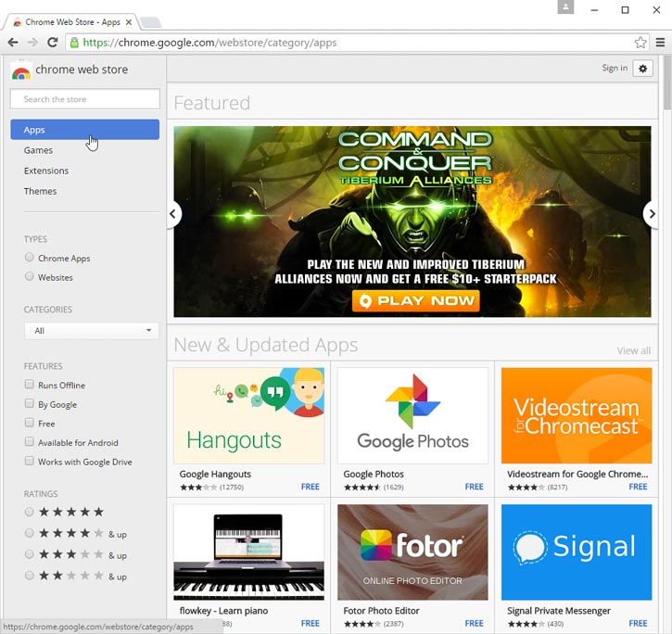Screen dimensions: 672x634
Task: Open the web store settings gear
Action: [643, 68]
